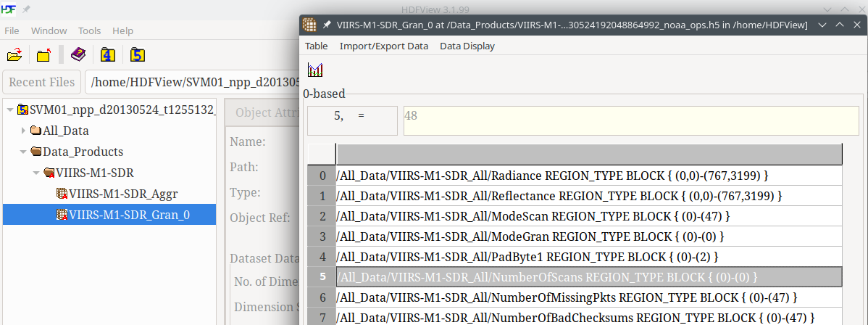This screenshot has width=868, height=325.
Task: Click the HDF4 library version icon
Action: 108,55
